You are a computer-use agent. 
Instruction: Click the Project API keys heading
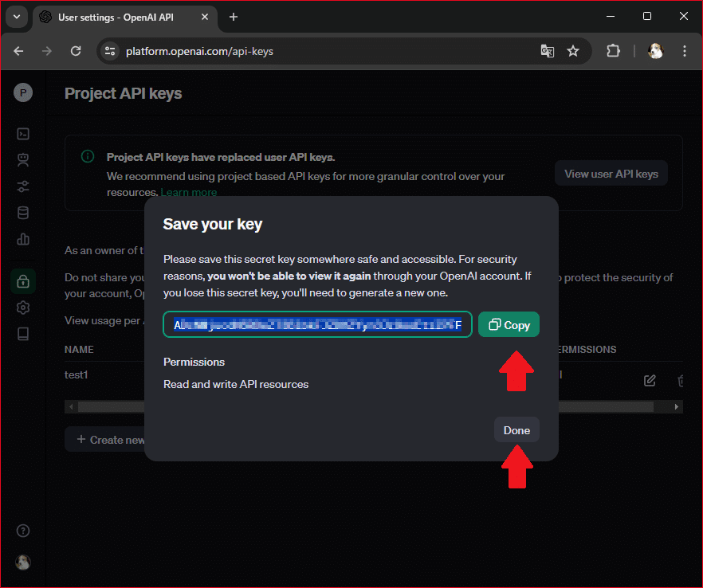click(x=124, y=94)
